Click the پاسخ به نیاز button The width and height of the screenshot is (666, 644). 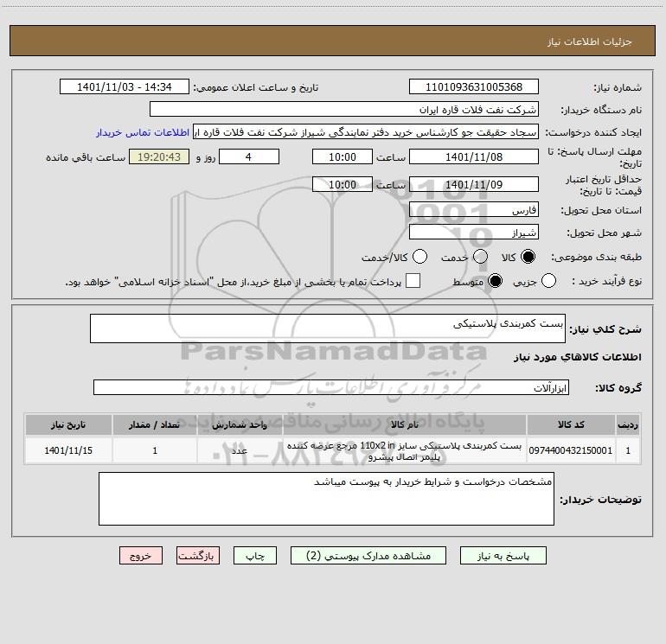click(x=503, y=556)
